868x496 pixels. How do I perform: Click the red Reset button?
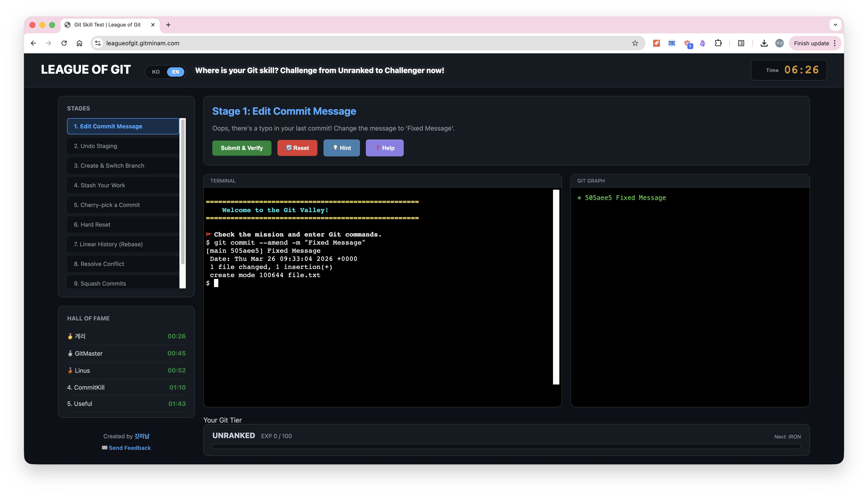click(x=297, y=148)
